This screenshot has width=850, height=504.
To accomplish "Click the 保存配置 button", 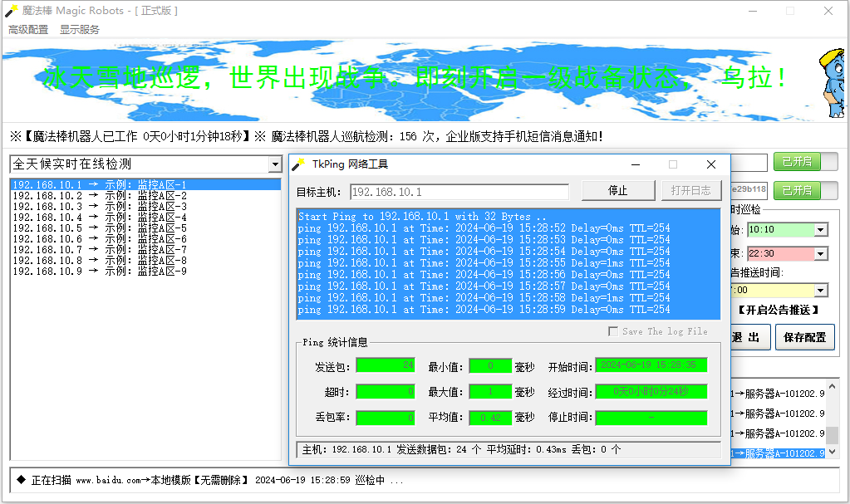I will click(x=805, y=337).
